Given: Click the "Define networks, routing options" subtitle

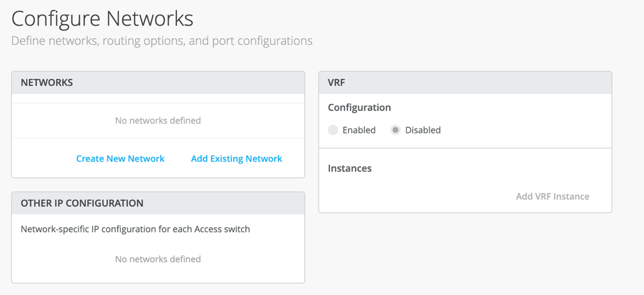Looking at the screenshot, I should tap(162, 41).
